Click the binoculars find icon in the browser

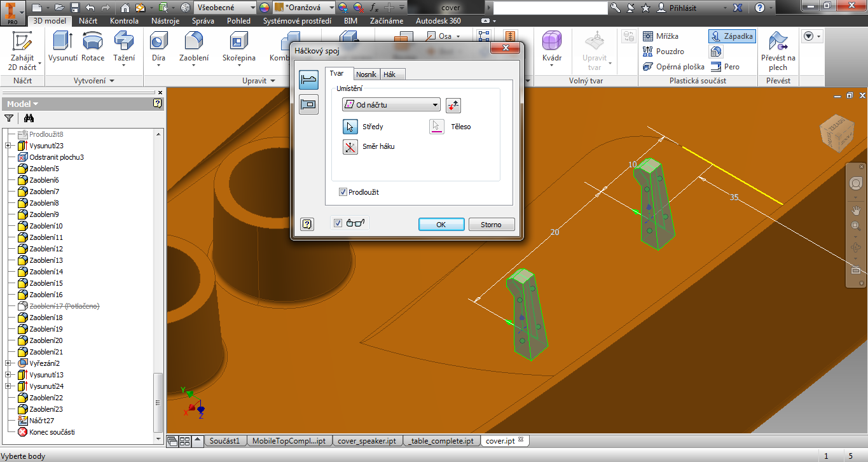[x=29, y=118]
